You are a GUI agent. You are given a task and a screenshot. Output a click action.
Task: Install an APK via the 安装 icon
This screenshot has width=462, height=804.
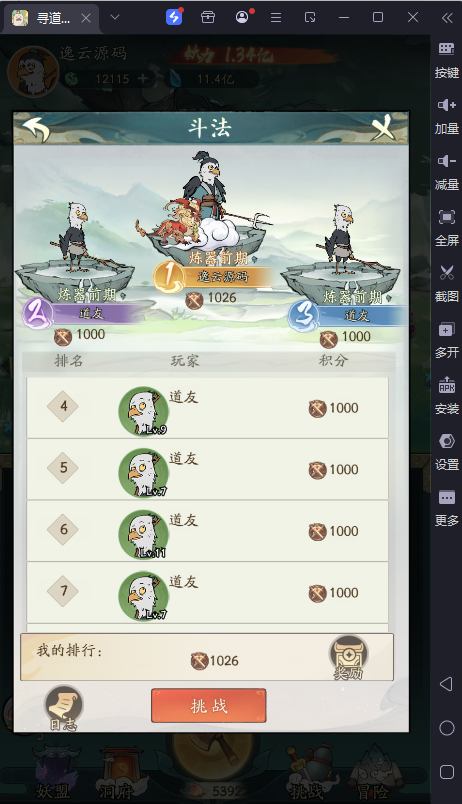447,396
